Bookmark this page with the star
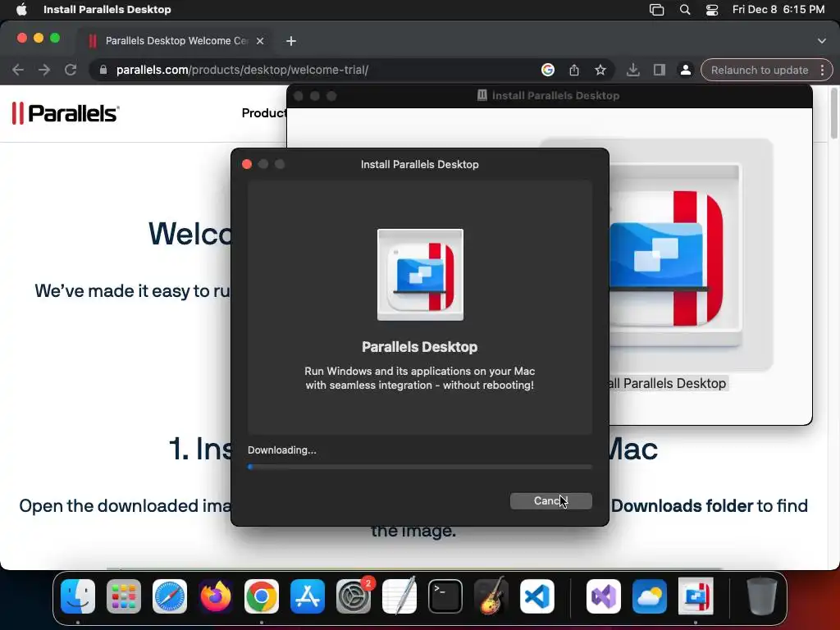Viewport: 840px width, 630px height. coord(600,70)
